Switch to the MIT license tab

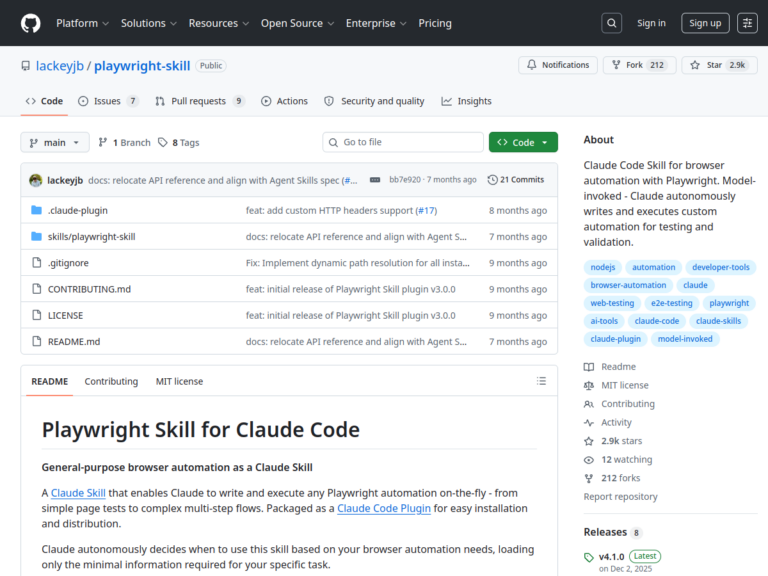click(179, 381)
